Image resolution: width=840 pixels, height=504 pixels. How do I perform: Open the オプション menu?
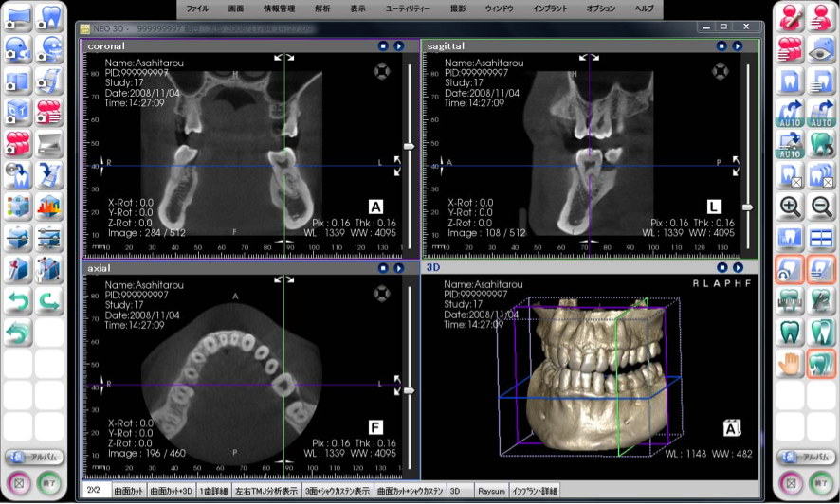pos(600,9)
